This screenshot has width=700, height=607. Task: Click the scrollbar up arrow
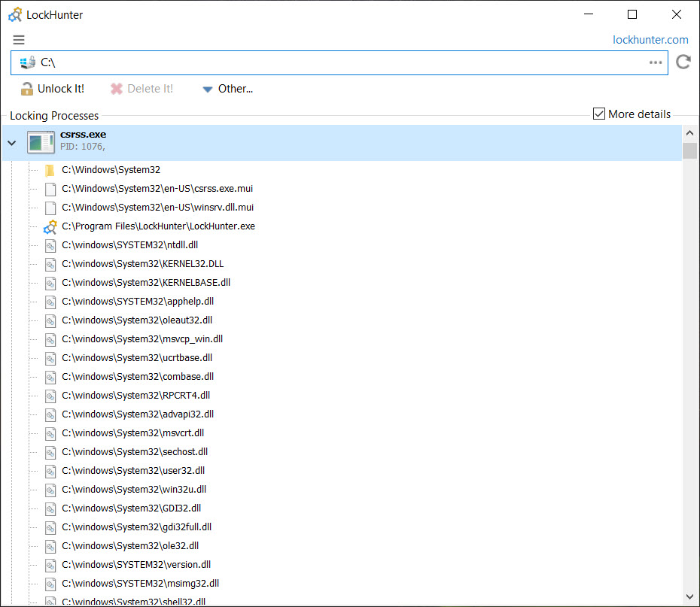pos(689,133)
